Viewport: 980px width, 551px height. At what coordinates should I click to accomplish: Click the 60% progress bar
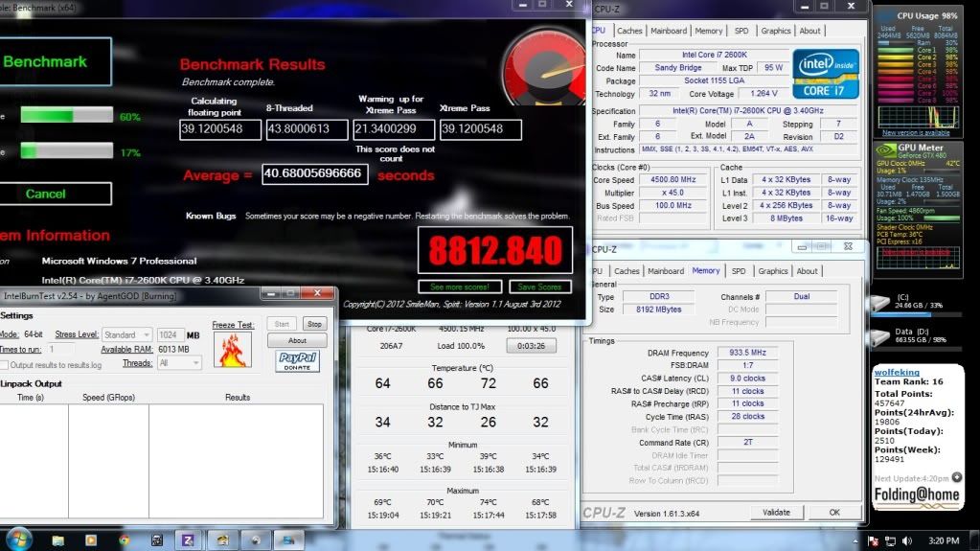66,115
